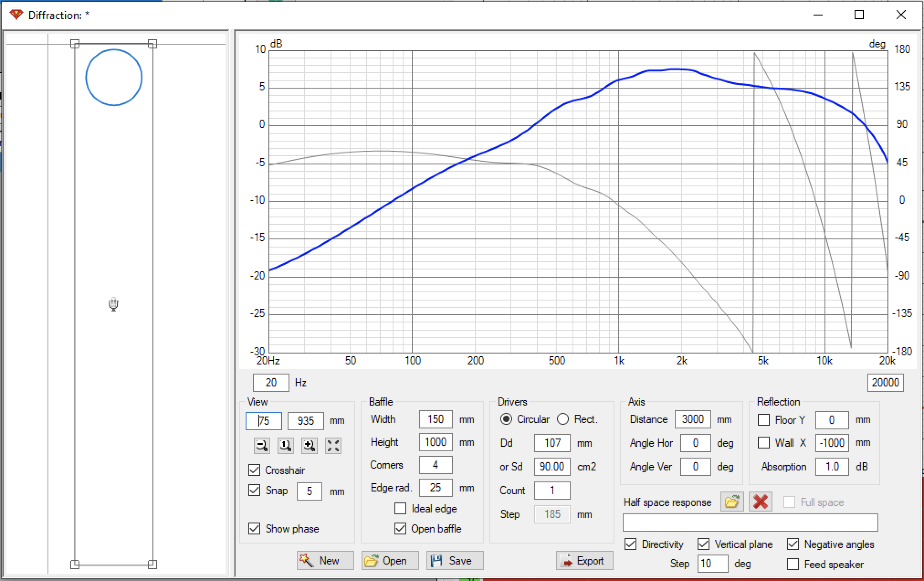This screenshot has height=581, width=924.
Task: Select the Circular driver radio button
Action: click(x=506, y=419)
